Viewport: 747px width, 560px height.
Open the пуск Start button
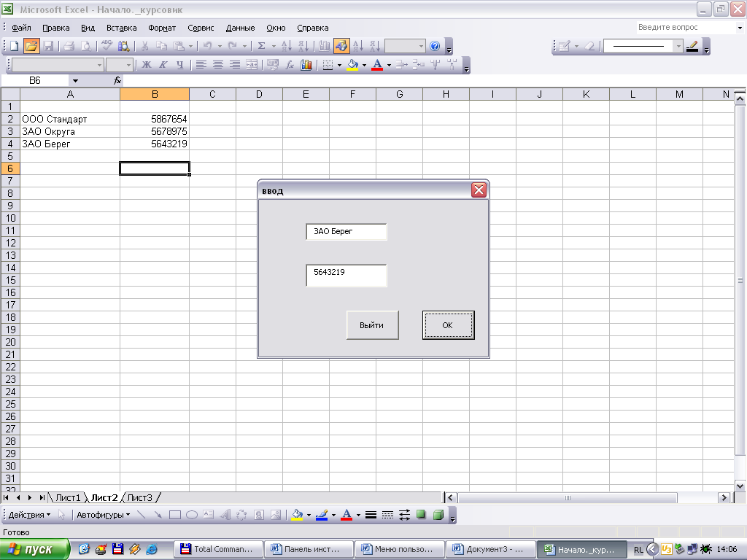[x=35, y=550]
